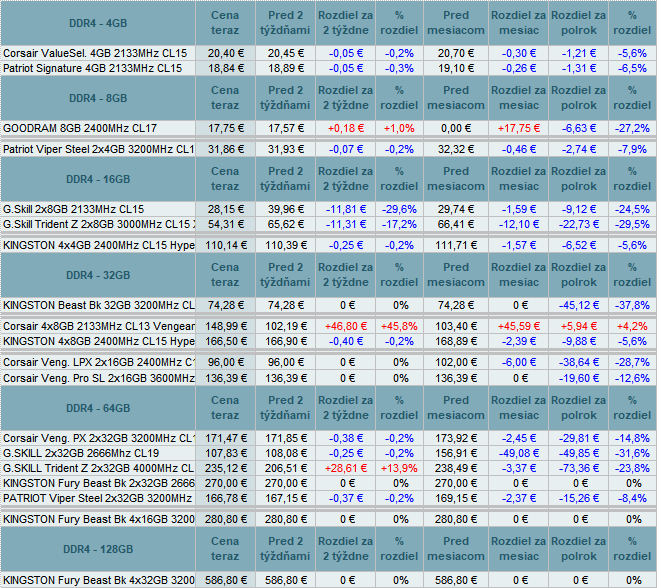Click the 66,41 € month-ago price cell
This screenshot has height=588, width=657.
(456, 224)
